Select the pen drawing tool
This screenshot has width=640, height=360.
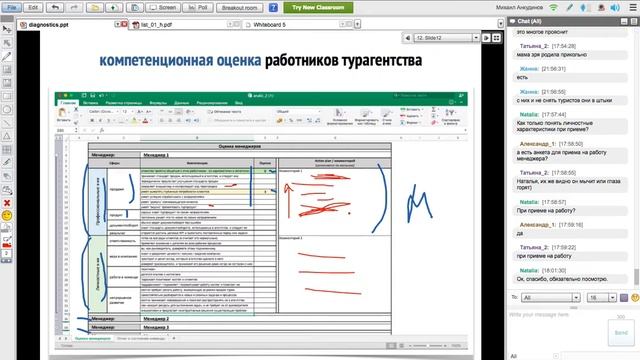(x=7, y=56)
